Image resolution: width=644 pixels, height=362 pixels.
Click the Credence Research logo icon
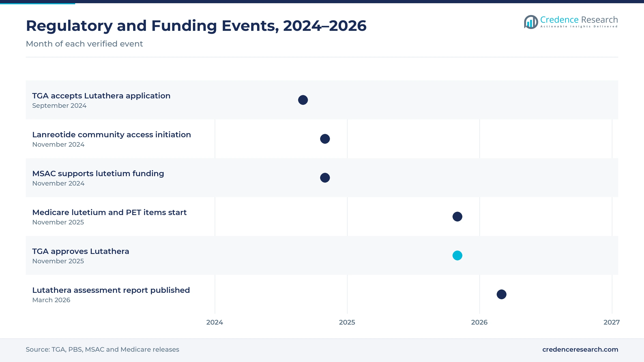[531, 22]
